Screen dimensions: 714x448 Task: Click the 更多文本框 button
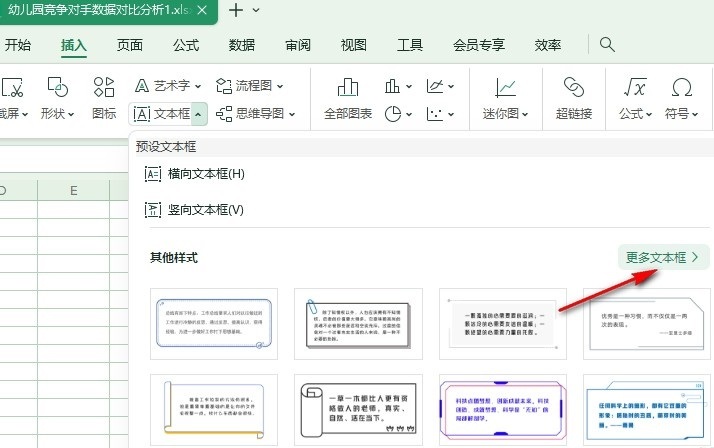coord(663,258)
